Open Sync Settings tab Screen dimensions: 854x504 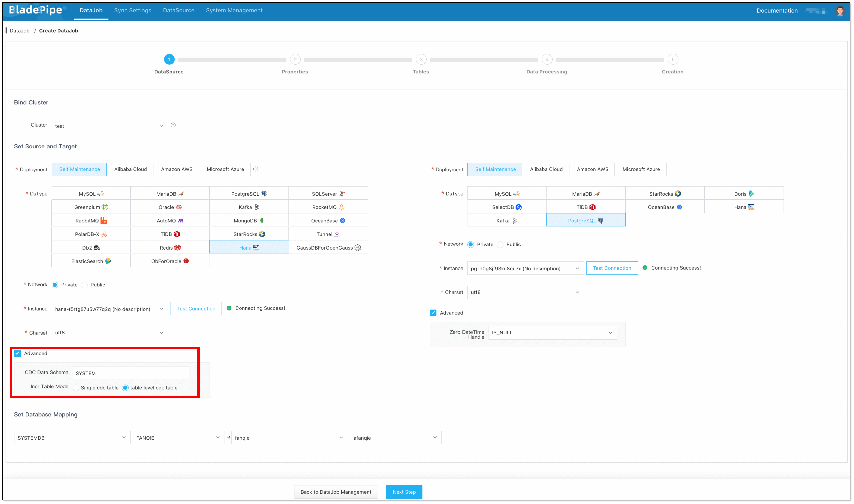133,11
